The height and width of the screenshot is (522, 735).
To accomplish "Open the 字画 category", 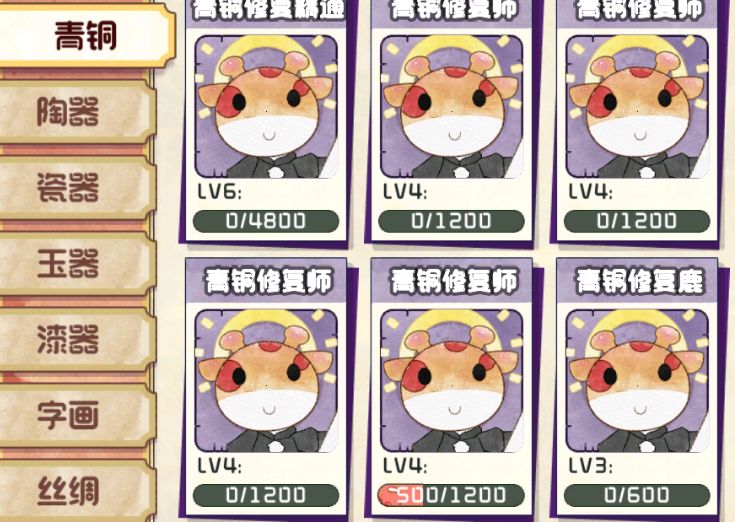I will click(75, 415).
